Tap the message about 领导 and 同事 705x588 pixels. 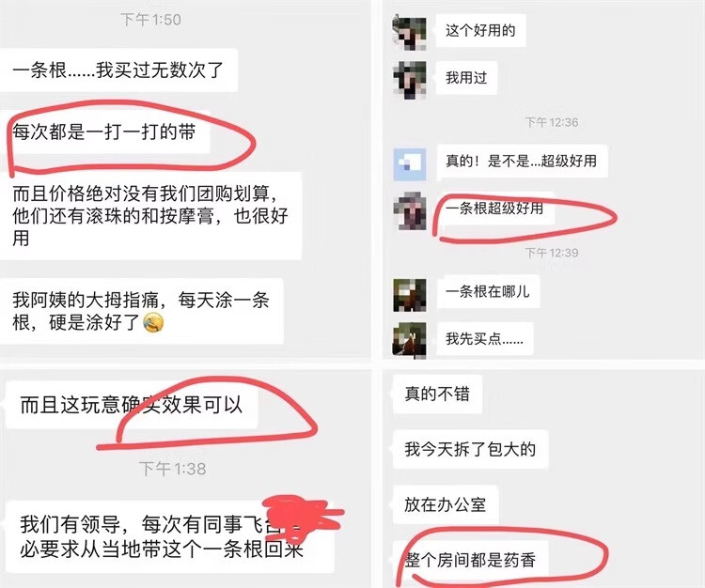coord(169,536)
